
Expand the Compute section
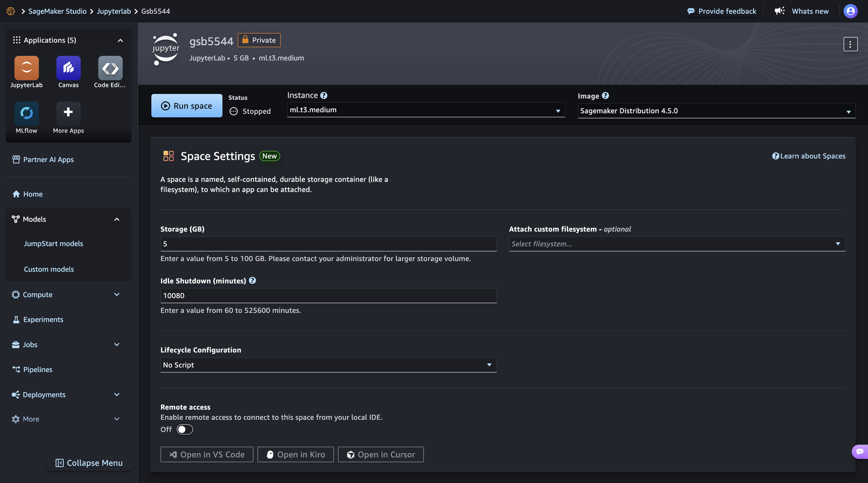117,295
